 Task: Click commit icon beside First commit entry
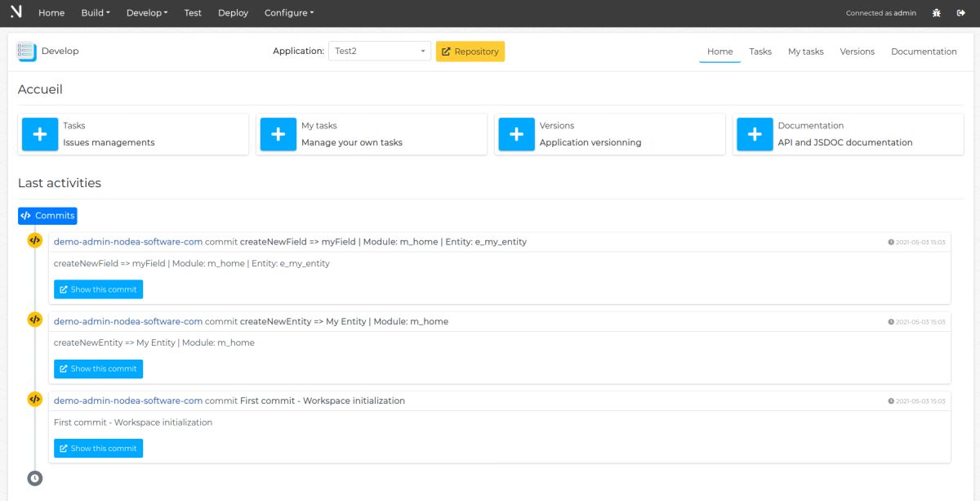pyautogui.click(x=34, y=399)
